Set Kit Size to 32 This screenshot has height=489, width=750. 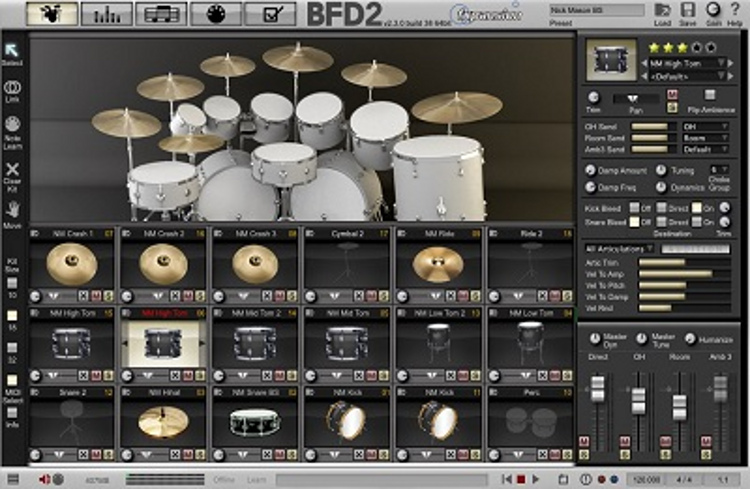(x=12, y=348)
